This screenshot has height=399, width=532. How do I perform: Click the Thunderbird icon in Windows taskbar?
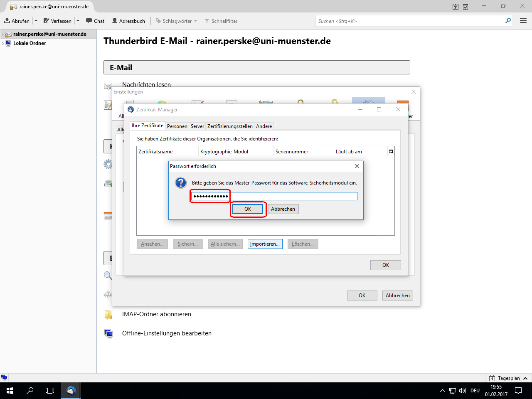pos(71,391)
